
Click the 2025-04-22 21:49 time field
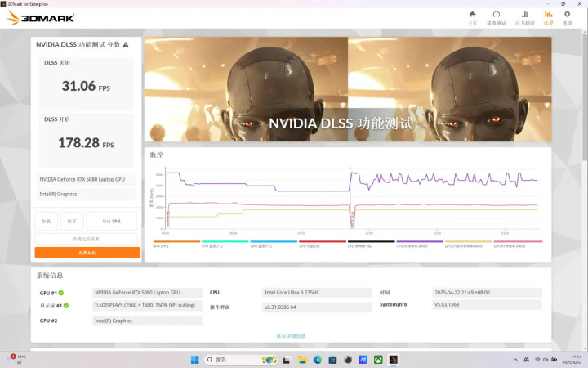click(x=487, y=293)
